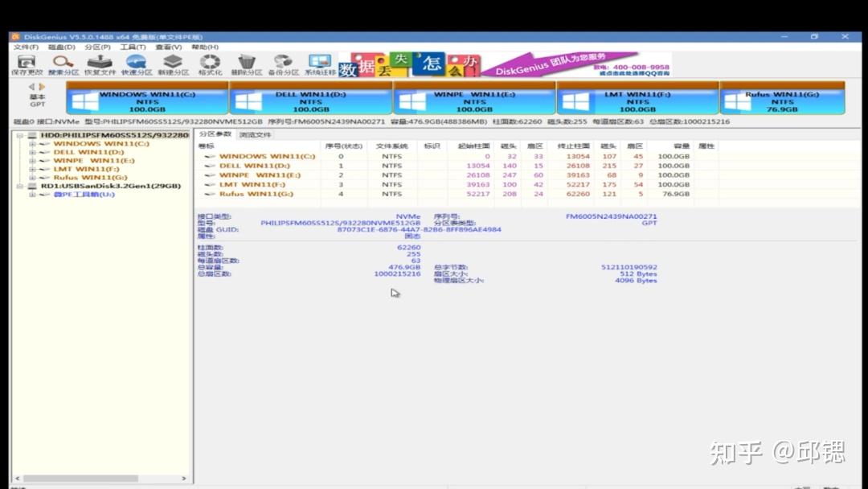Select 微PE工具箱(U:) in the left tree
Viewport: 868px width, 489px height.
coord(84,195)
